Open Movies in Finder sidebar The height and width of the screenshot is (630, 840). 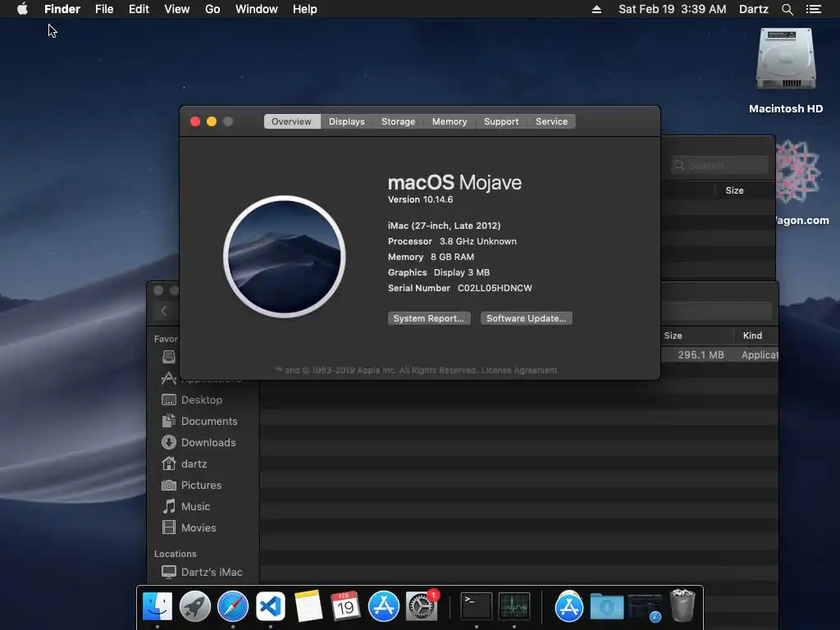(x=189, y=527)
